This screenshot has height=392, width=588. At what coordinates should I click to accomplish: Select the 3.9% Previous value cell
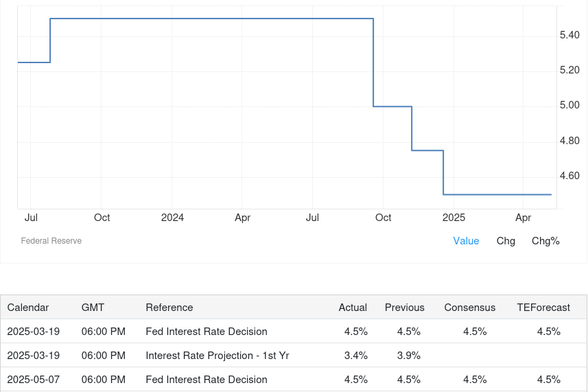[x=408, y=356]
